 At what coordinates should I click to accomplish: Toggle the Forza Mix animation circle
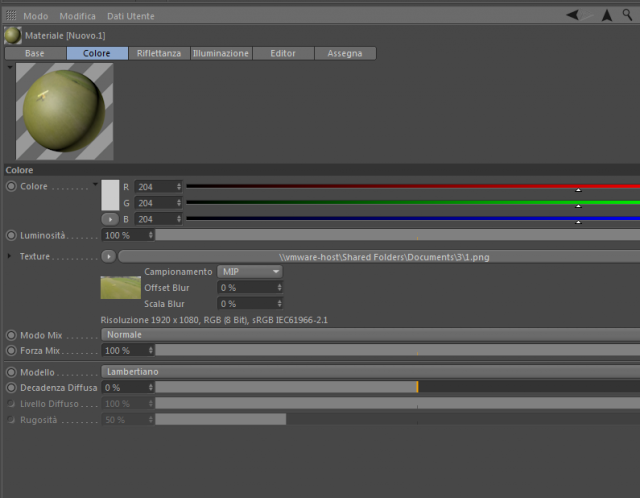coord(11,350)
